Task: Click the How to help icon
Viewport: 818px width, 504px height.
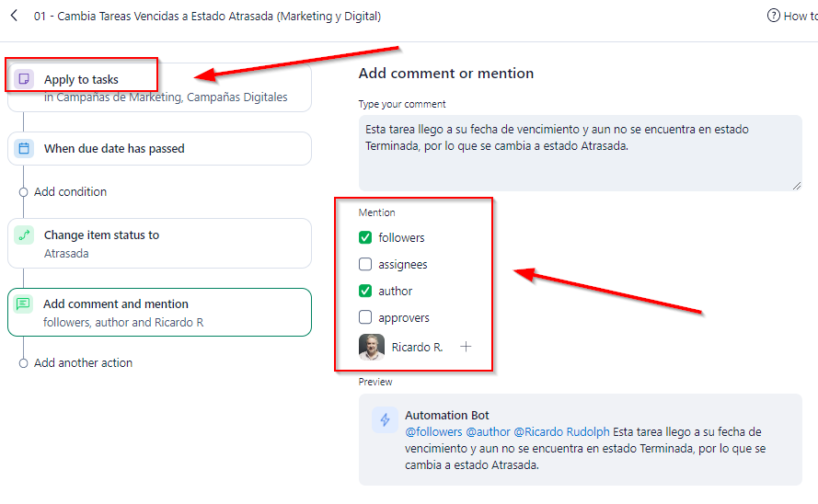Action: point(773,16)
